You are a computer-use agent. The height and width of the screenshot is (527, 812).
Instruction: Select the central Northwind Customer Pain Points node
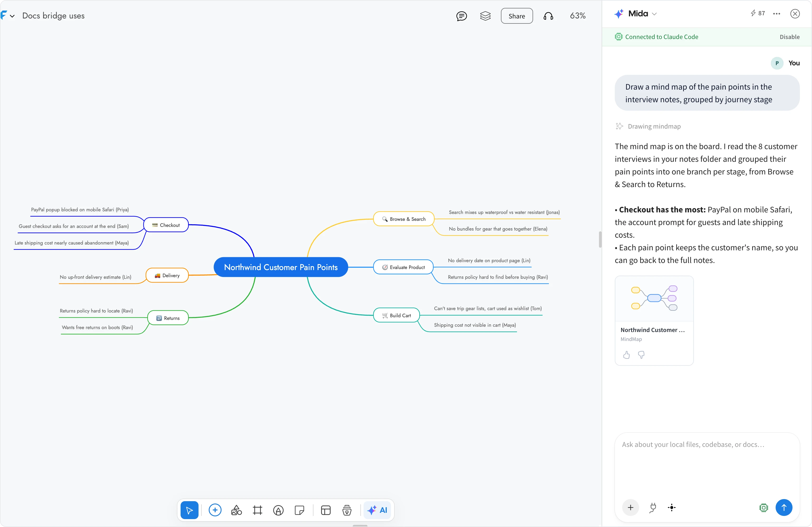(281, 267)
